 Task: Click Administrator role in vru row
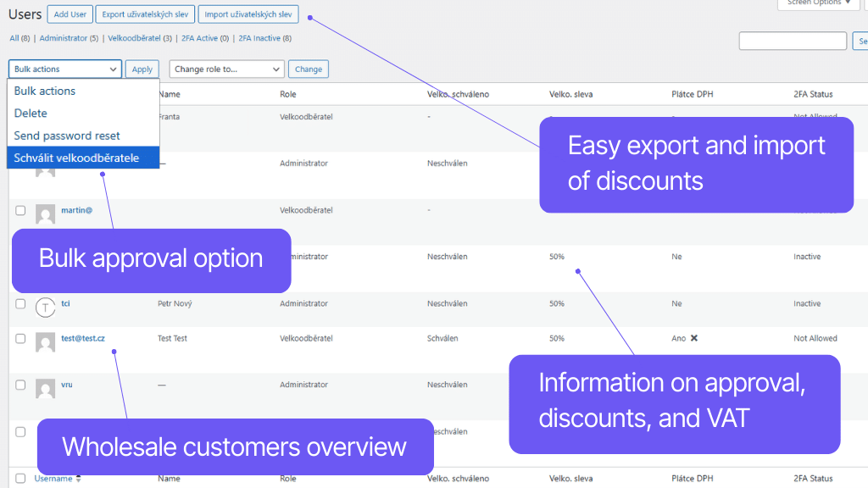click(x=303, y=385)
